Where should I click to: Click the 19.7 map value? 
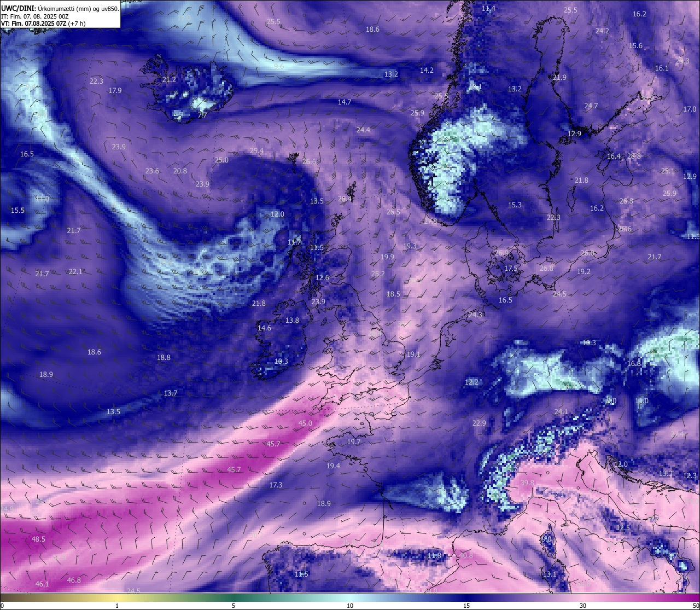point(354,442)
